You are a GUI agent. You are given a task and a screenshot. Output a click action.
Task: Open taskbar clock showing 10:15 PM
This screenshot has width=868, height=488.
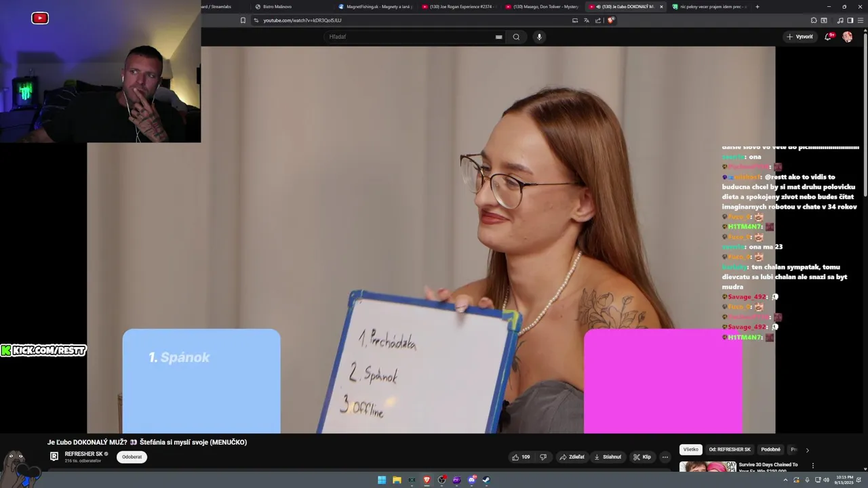point(844,480)
